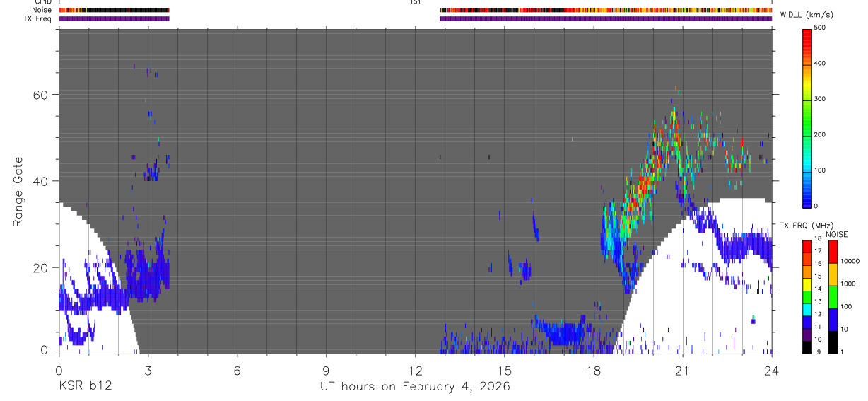868x401 pixels.
Task: Click the green middle of width color bar
Action: (x=807, y=117)
